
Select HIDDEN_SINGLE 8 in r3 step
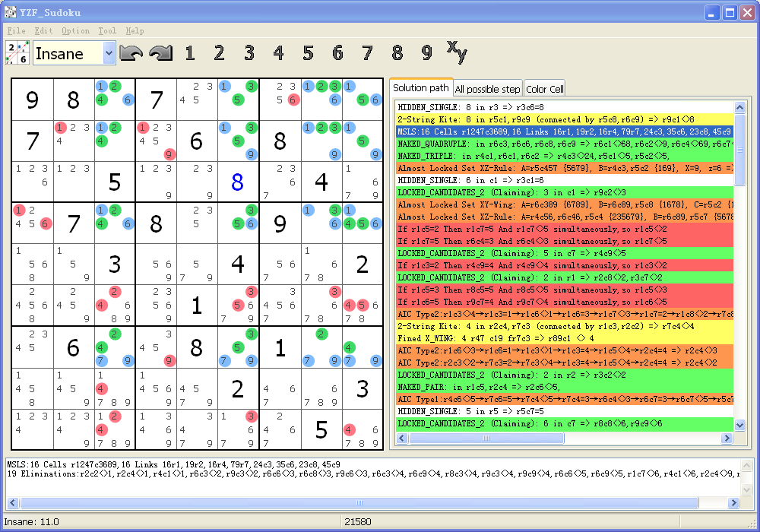point(565,107)
